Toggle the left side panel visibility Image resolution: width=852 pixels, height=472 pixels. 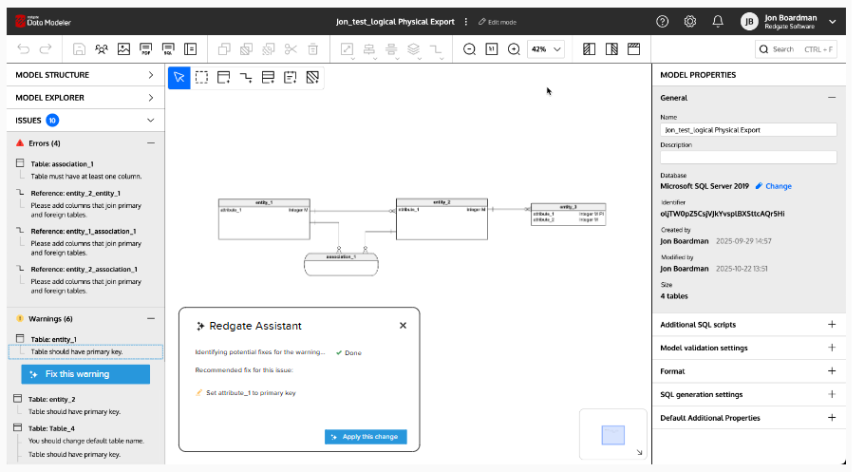tap(589, 49)
